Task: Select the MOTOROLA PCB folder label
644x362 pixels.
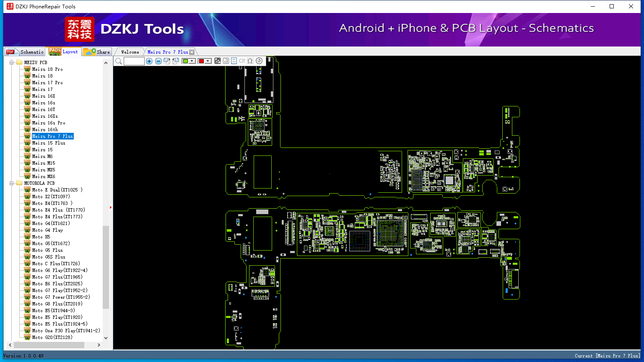Action: 39,183
